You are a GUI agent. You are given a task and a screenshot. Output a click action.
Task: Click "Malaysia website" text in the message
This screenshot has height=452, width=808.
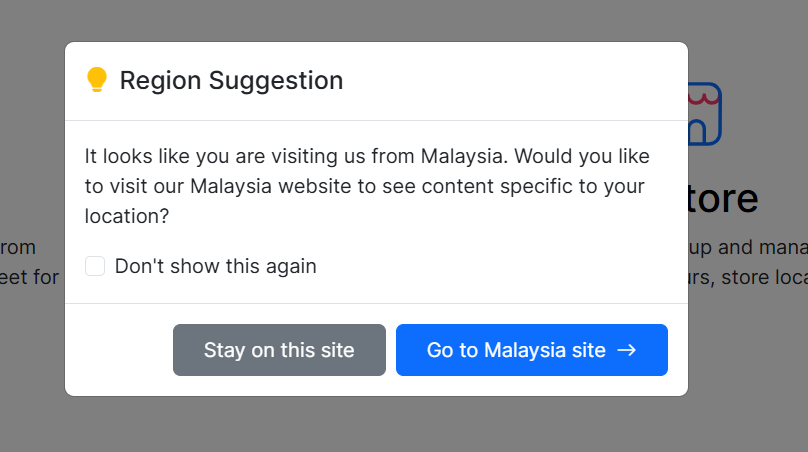coord(271,187)
